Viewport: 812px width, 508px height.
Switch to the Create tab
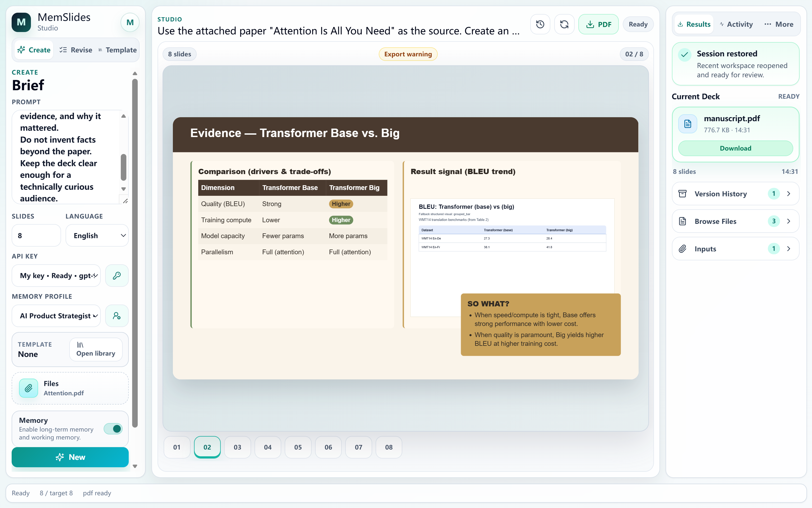point(34,50)
